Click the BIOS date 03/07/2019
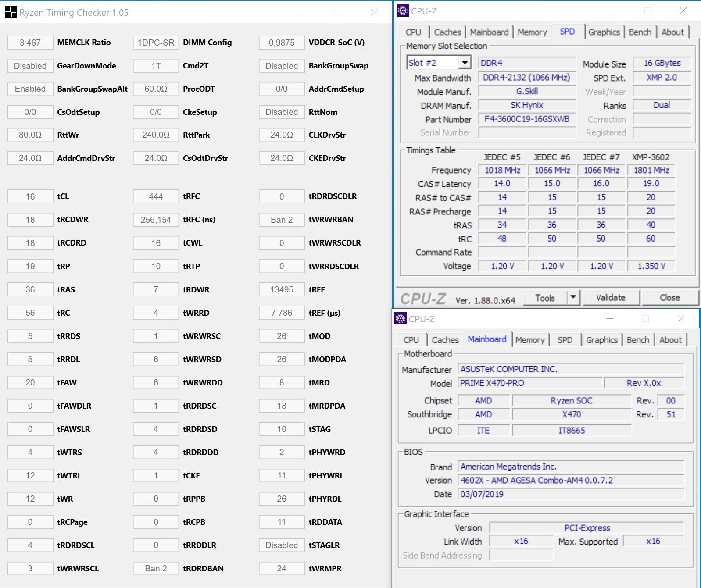This screenshot has width=701, height=588. (571, 494)
